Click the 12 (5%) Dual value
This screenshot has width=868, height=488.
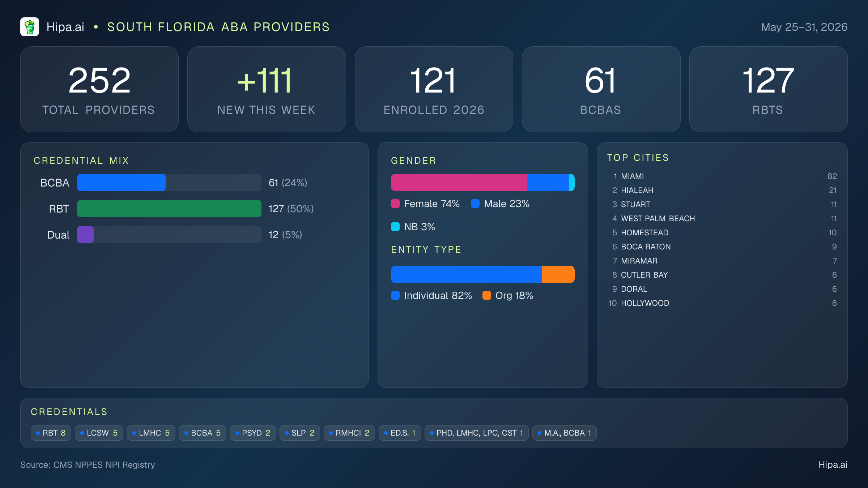pos(285,235)
